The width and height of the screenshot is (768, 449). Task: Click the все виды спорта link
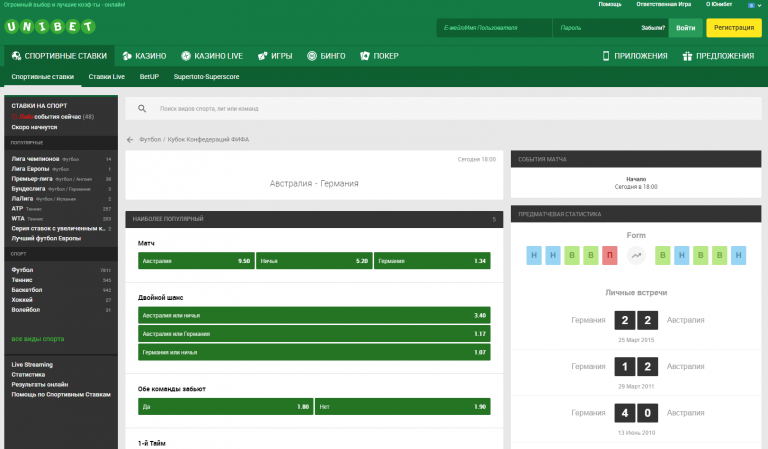(x=38, y=339)
